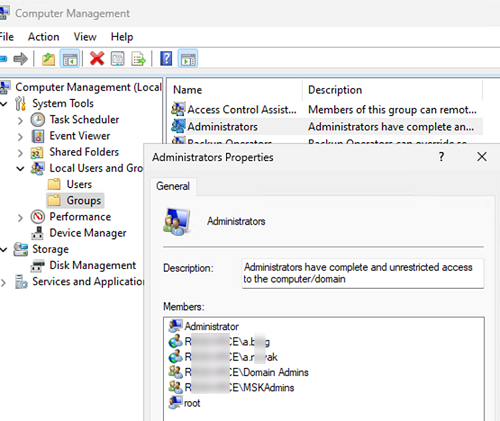Select the Computer Management (Local) root node
The width and height of the screenshot is (500, 421).
coord(88,87)
